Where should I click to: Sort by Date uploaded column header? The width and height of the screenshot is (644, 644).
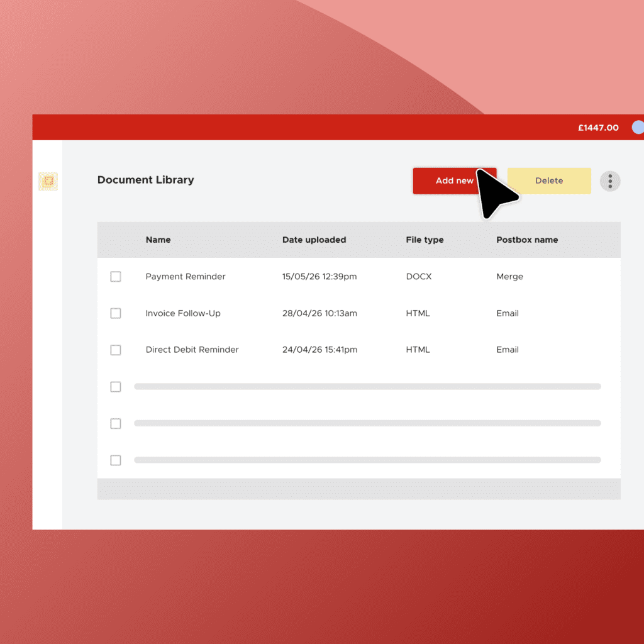click(314, 240)
